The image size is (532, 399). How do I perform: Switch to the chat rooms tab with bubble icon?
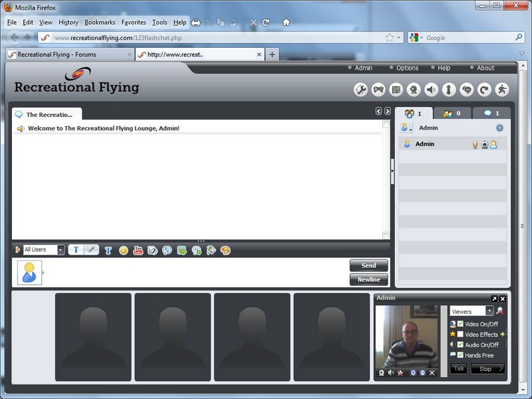coord(491,113)
